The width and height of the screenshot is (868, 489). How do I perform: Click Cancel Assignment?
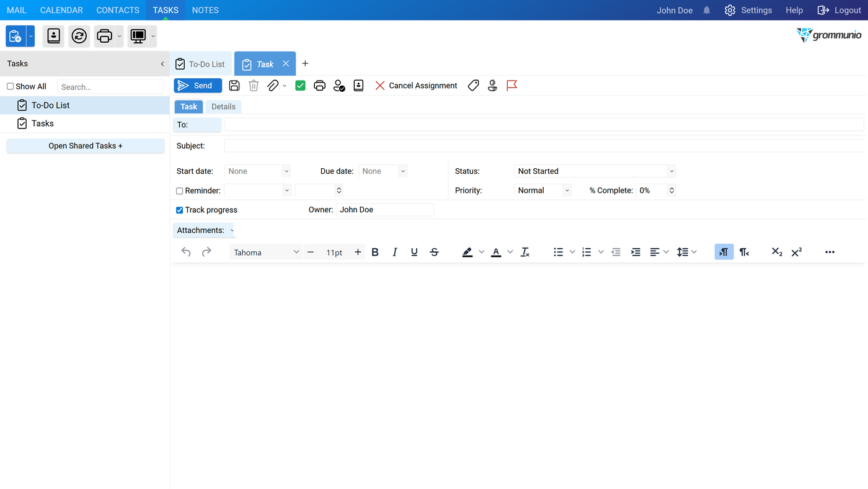(x=416, y=86)
